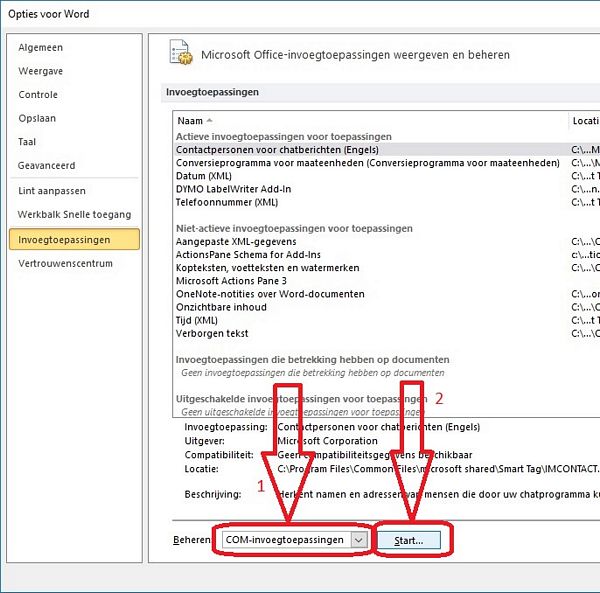The height and width of the screenshot is (593, 600).
Task: Select OneNote-notities over Word-documenten add-in
Action: pyautogui.click(x=386, y=294)
